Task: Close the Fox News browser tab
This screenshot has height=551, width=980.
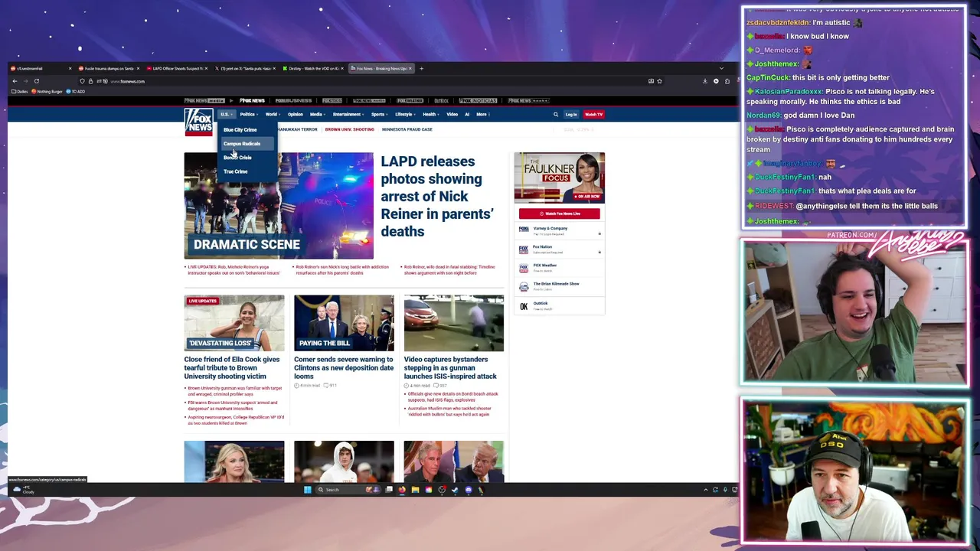Action: (x=410, y=68)
